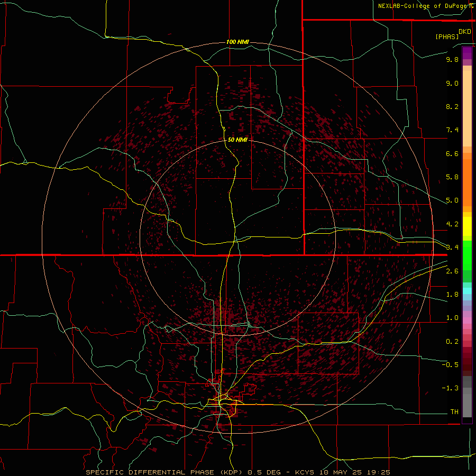The height and width of the screenshot is (476, 476).
Task: Click the 9.8 value on the scale
Action: click(452, 59)
